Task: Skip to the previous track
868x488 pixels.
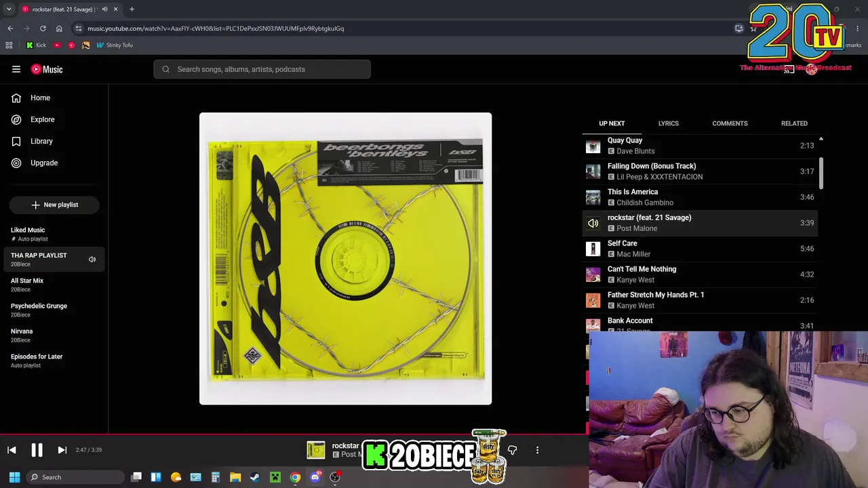Action: [12, 450]
